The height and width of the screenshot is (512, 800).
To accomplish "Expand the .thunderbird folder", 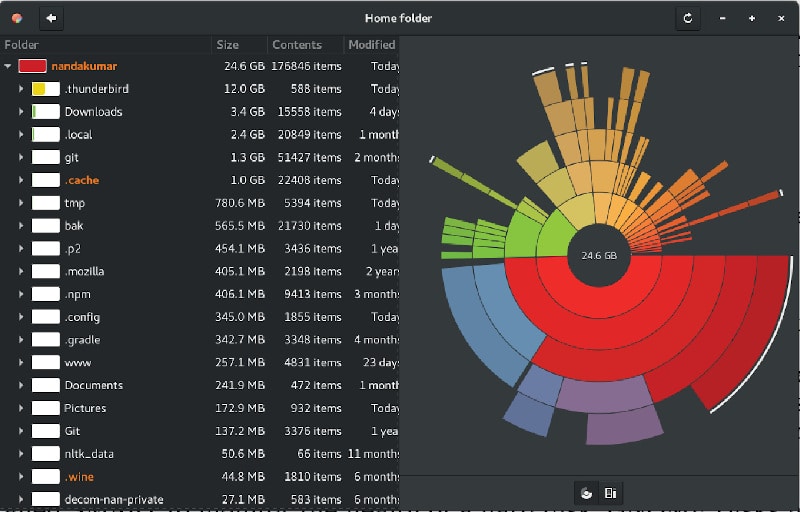I will click(21, 89).
